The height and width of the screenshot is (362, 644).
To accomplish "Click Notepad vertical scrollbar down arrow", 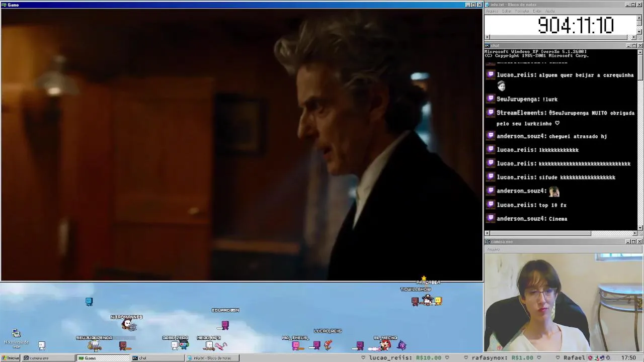I will click(639, 32).
